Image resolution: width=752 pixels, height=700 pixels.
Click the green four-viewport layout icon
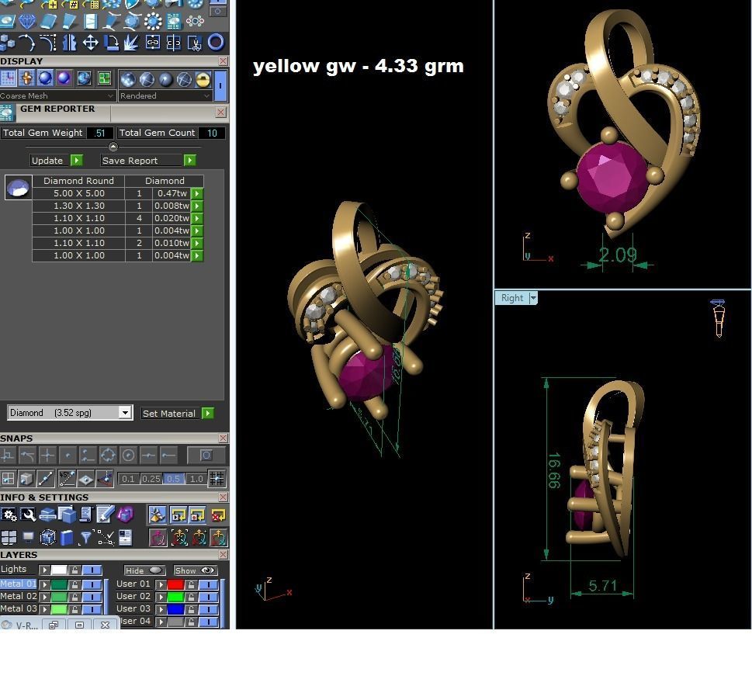pyautogui.click(x=104, y=78)
